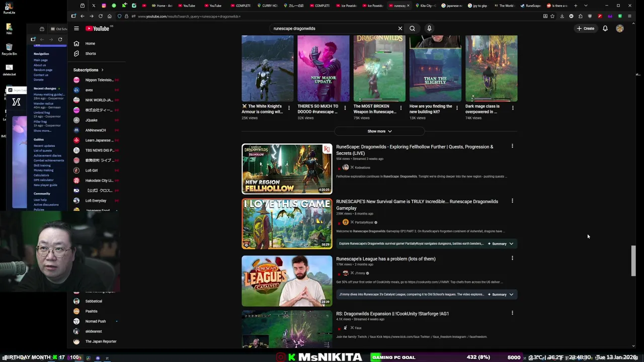Go back in browser navigation
The height and width of the screenshot is (362, 644).
82,16
